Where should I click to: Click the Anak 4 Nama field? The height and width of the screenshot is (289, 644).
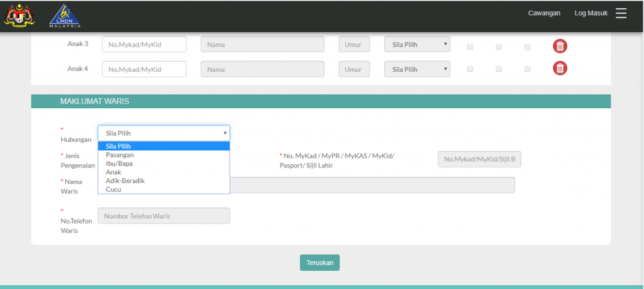262,69
